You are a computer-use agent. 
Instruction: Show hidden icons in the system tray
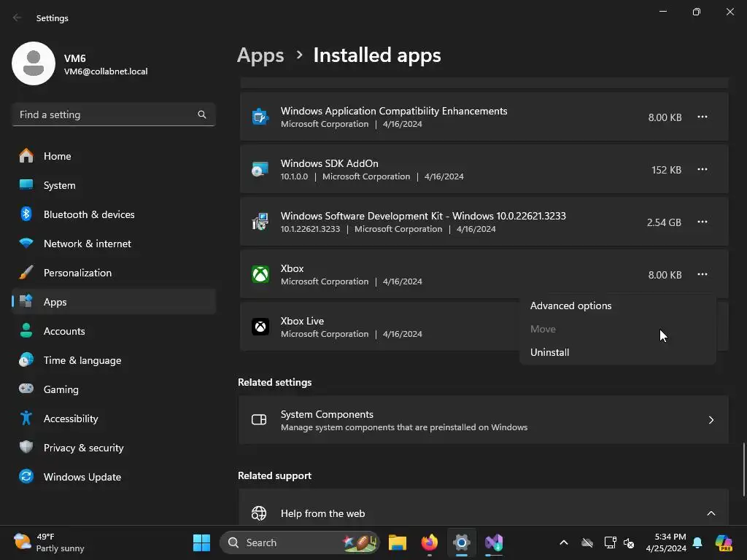564,542
